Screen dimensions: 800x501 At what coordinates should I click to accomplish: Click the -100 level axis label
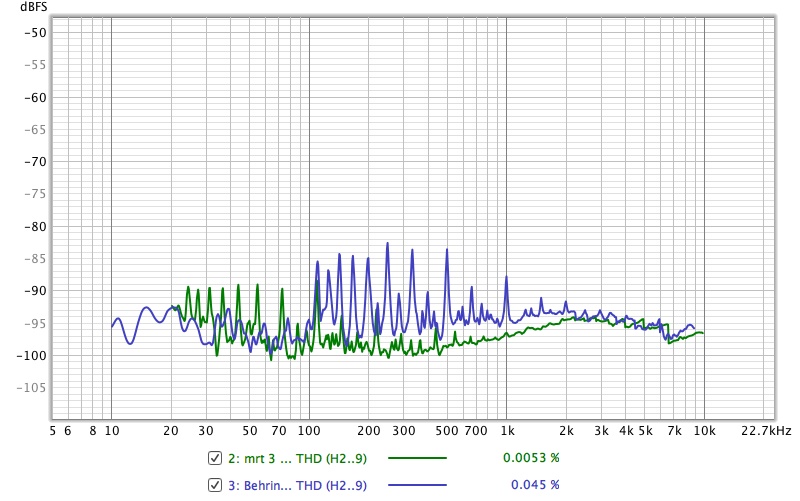(x=32, y=356)
